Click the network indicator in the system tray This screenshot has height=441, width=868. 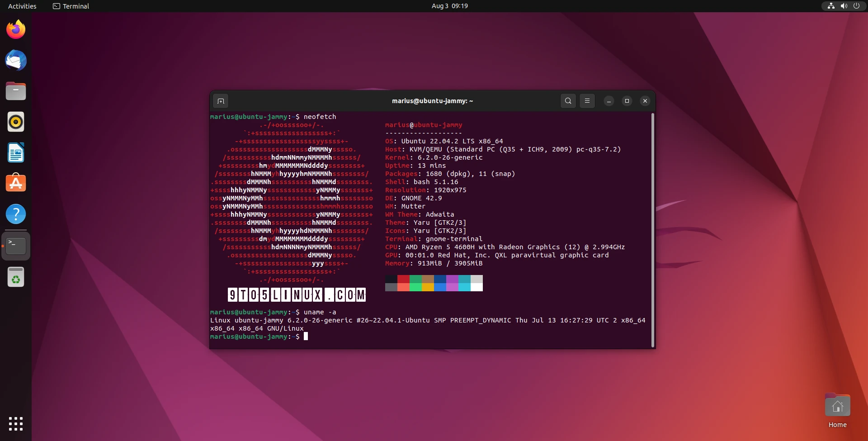pos(830,6)
